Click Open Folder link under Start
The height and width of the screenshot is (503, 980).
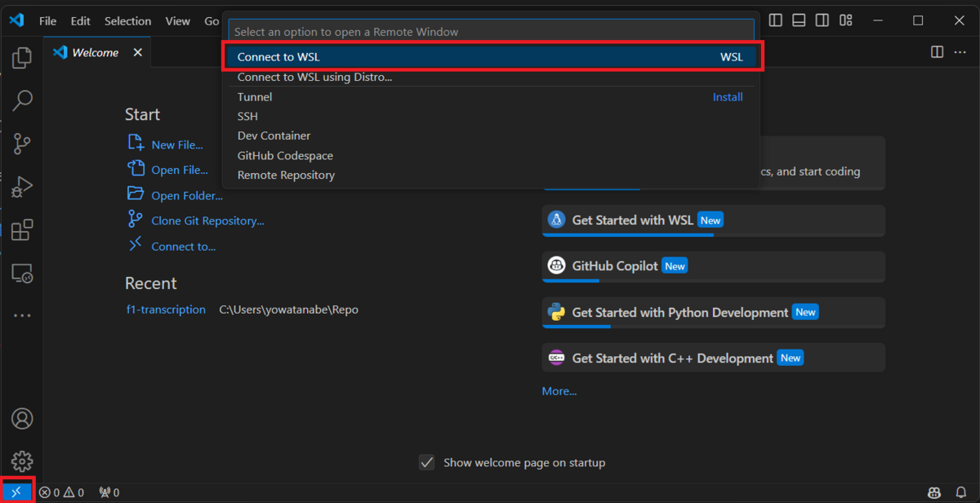pos(176,195)
